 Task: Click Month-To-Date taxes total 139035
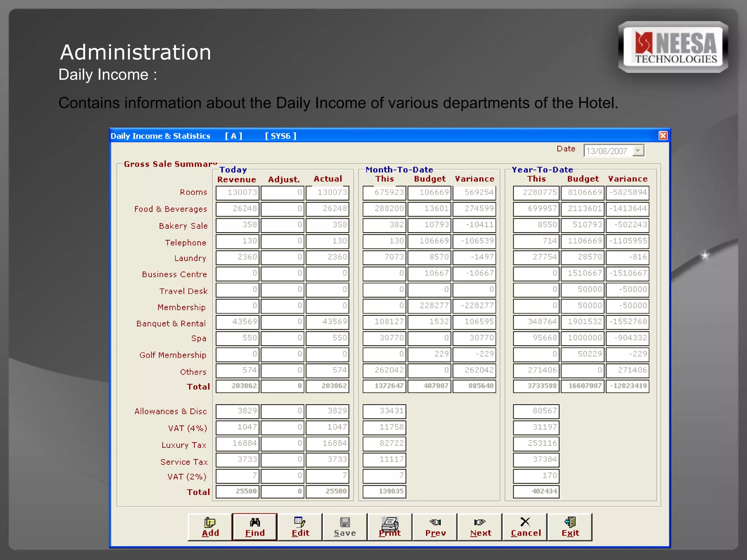(x=384, y=491)
